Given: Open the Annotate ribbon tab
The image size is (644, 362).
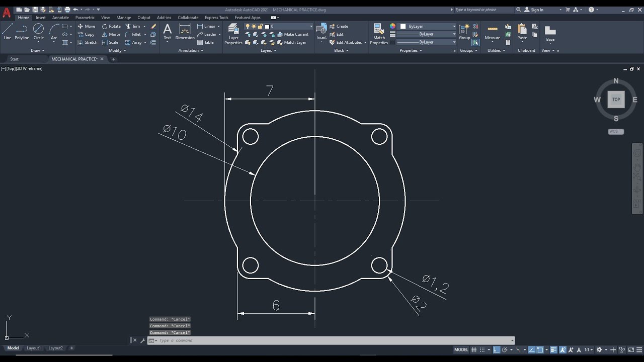Looking at the screenshot, I should [60, 18].
